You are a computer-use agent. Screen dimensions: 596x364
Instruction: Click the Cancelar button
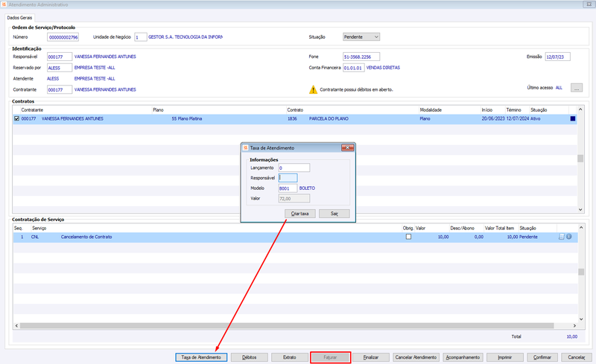577,357
